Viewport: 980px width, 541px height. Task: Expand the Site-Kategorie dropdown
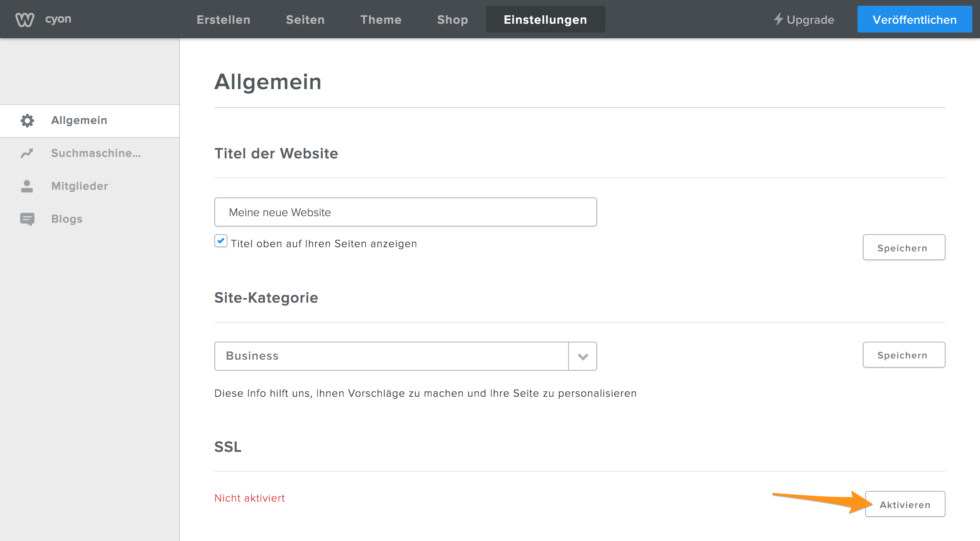pos(583,355)
